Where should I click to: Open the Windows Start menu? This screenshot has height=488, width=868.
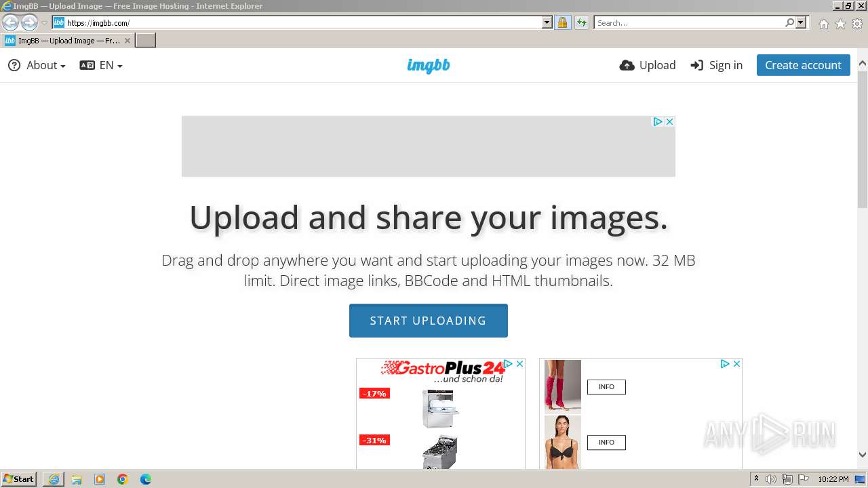pos(19,479)
